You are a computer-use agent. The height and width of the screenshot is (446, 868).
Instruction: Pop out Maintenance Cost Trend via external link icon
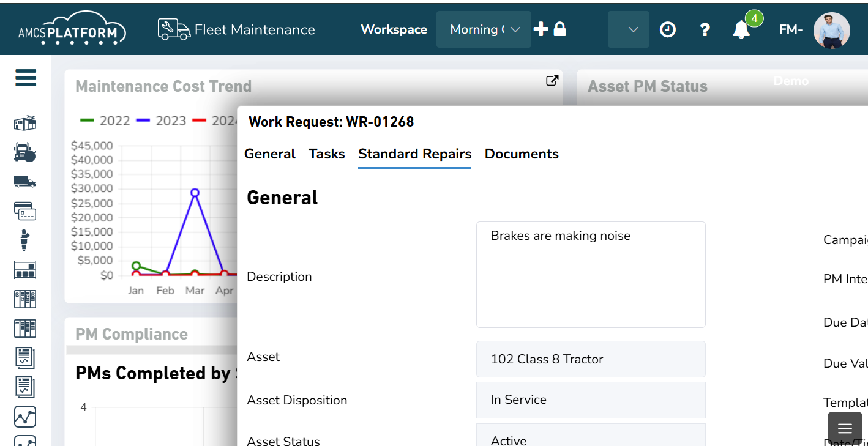[x=552, y=80]
